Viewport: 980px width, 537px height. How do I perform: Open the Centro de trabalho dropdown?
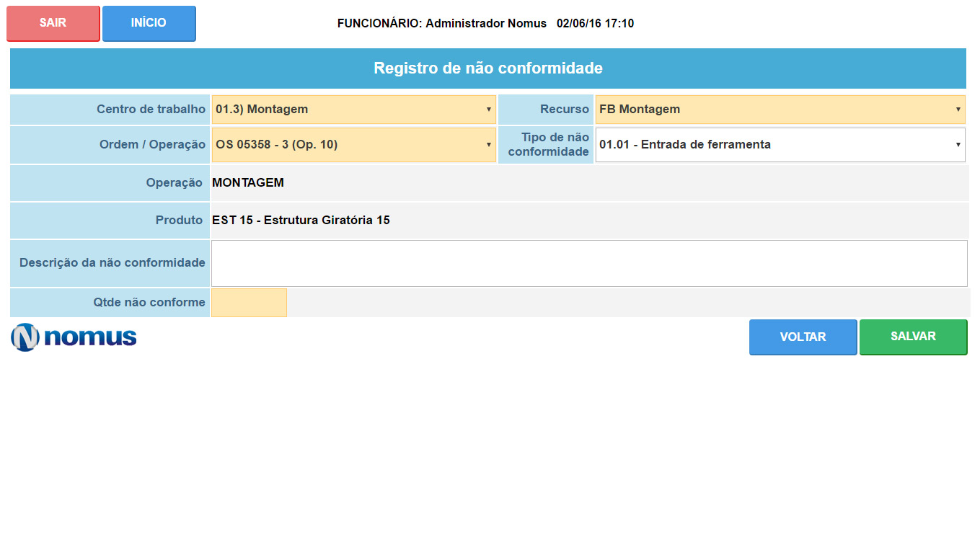point(353,110)
